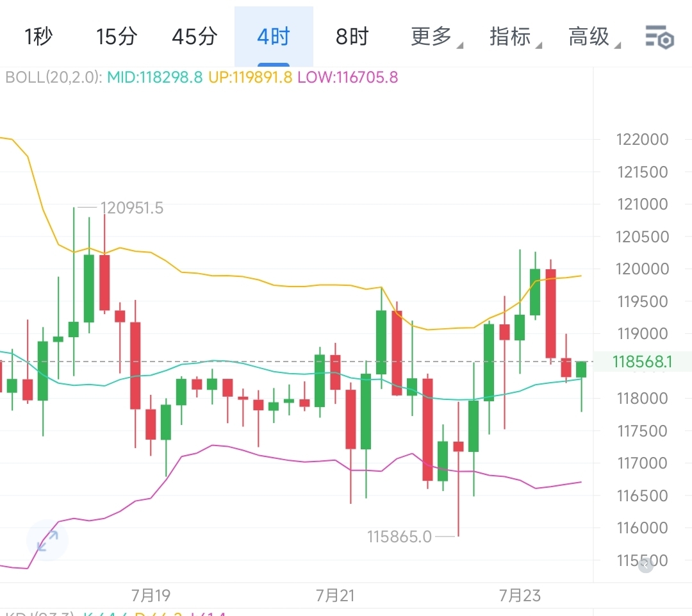Image resolution: width=692 pixels, height=616 pixels.
Task: Select the 45分 timeframe tab
Action: pos(194,37)
